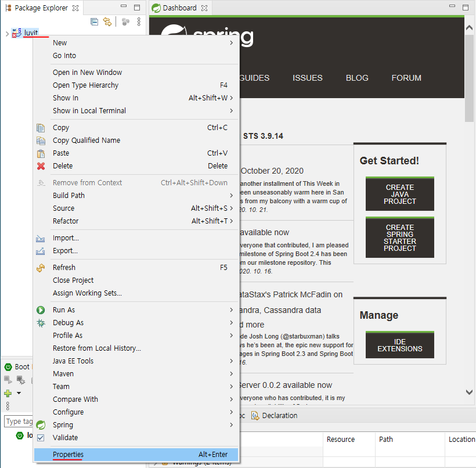The width and height of the screenshot is (476, 468).
Task: Click Copy icon in context menu
Action: (41, 128)
